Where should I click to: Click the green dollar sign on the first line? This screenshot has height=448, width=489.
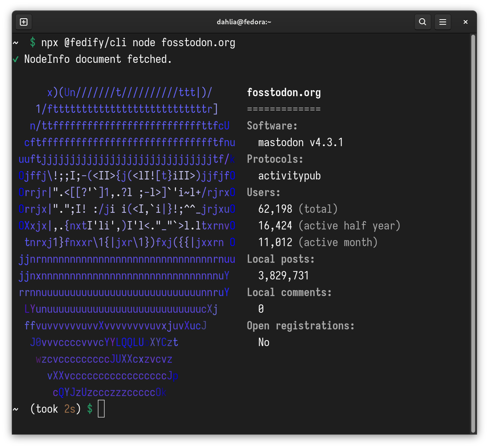(33, 42)
